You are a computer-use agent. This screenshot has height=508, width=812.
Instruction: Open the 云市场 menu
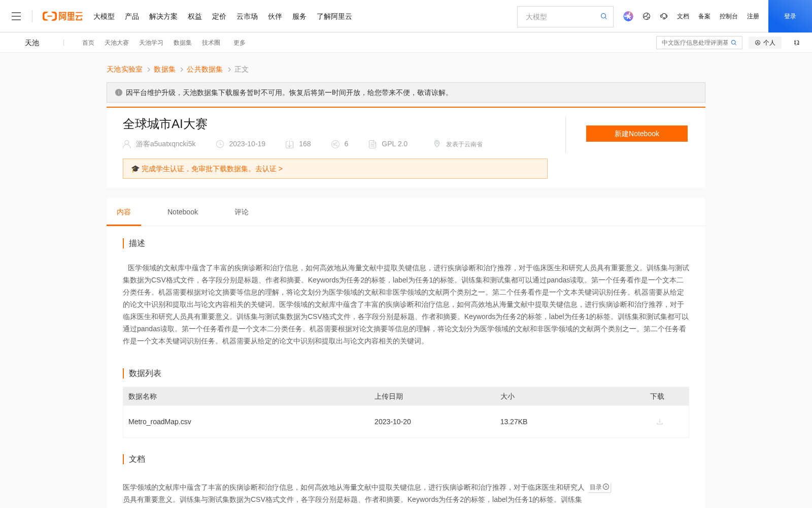tap(247, 16)
